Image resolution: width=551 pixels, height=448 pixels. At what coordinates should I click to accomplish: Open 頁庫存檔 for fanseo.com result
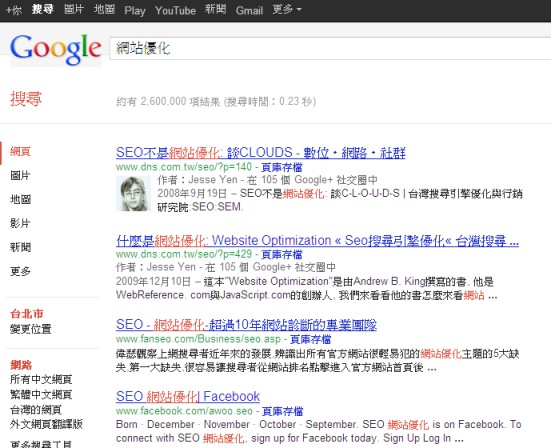point(310,339)
